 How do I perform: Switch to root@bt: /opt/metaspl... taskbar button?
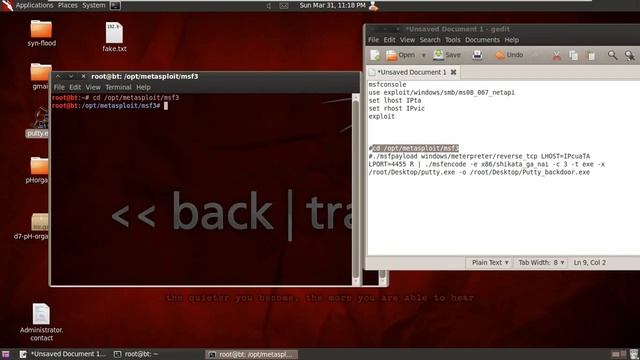point(251,354)
